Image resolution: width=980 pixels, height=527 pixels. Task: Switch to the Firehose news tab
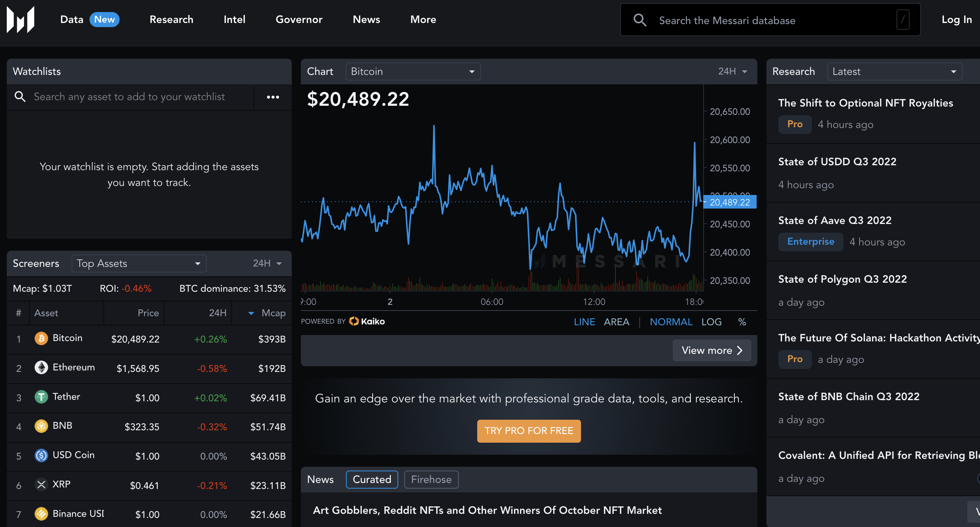tap(431, 480)
